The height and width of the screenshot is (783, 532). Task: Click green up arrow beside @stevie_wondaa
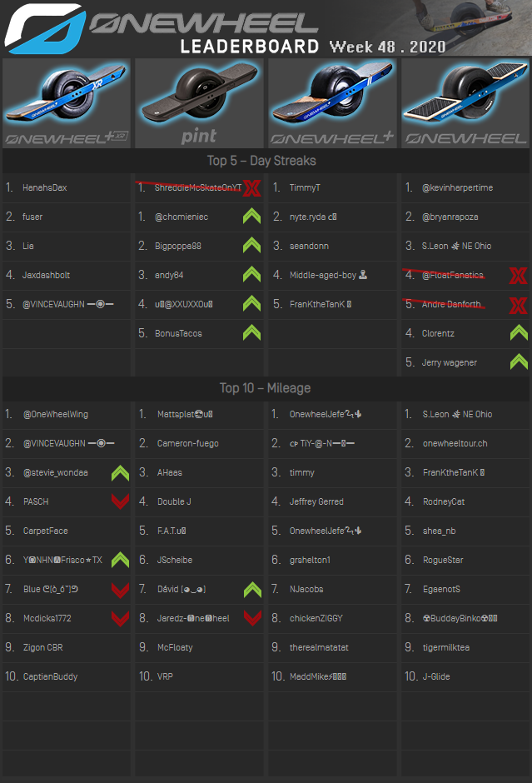click(x=121, y=473)
